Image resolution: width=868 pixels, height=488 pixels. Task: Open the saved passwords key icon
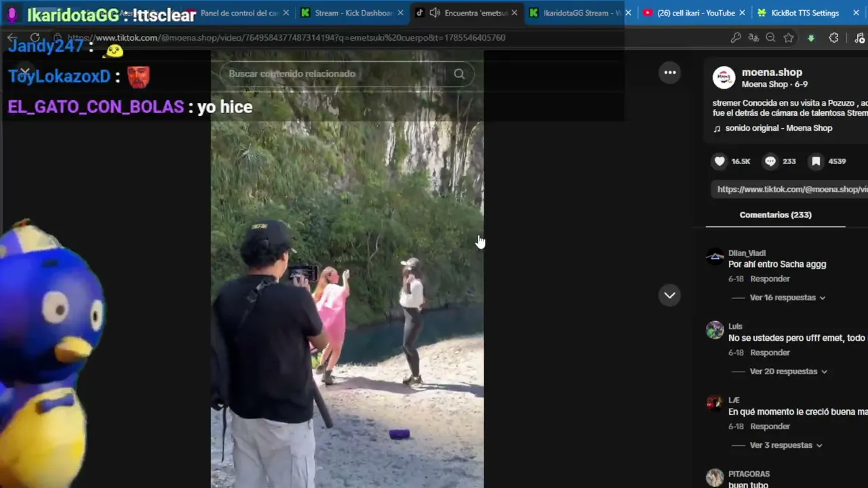736,38
